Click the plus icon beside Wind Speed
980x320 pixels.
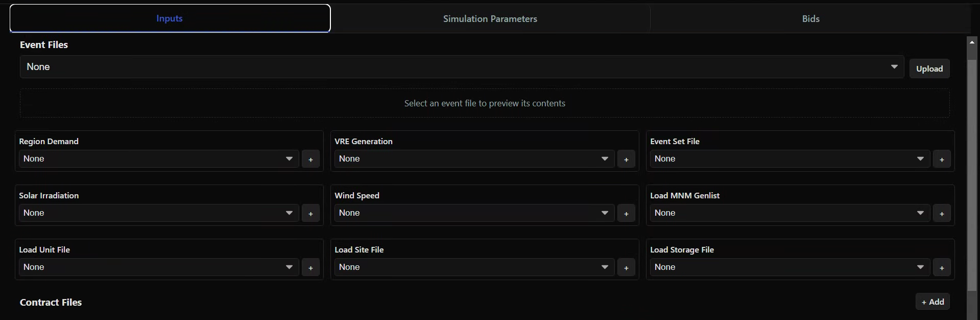pyautogui.click(x=626, y=214)
